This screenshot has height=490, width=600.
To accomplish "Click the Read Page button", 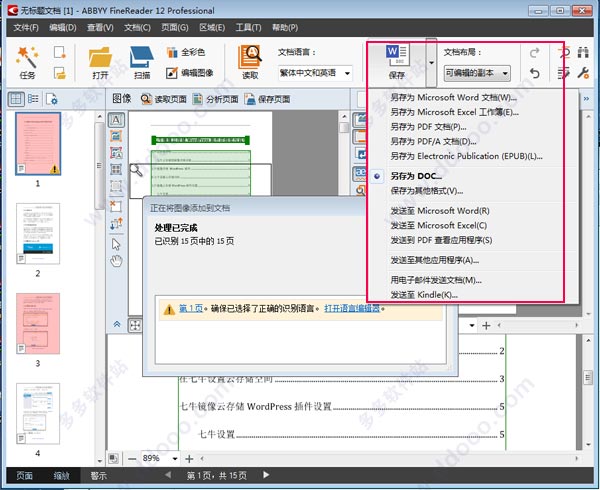I will coord(163,99).
